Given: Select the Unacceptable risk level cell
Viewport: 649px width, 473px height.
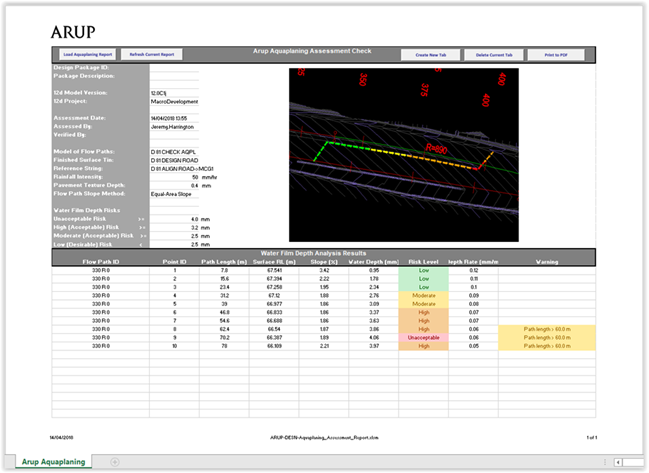Looking at the screenshot, I should (423, 338).
